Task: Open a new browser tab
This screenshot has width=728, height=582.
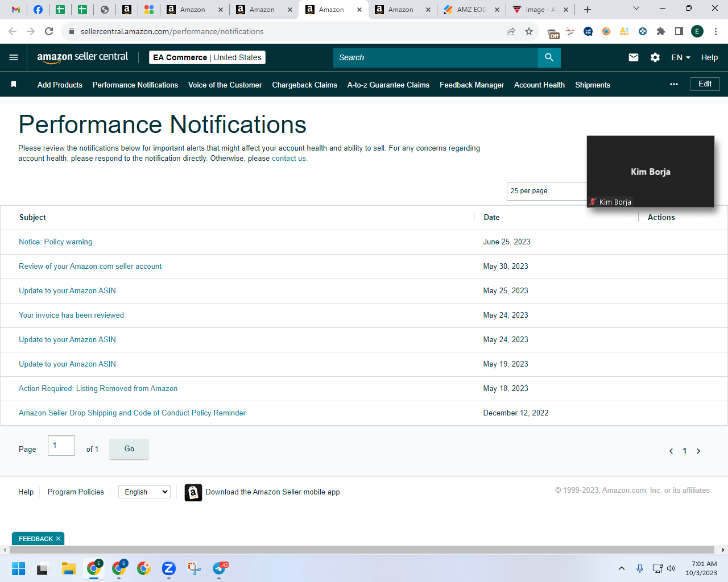Action: 588,10
